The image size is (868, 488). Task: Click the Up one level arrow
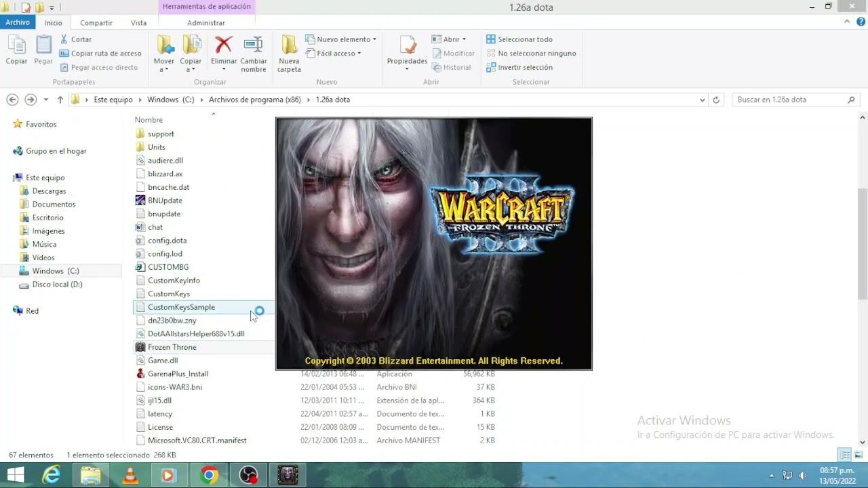60,100
